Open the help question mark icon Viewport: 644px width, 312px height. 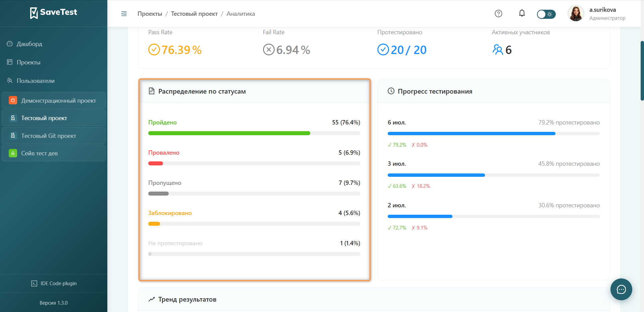tap(498, 13)
